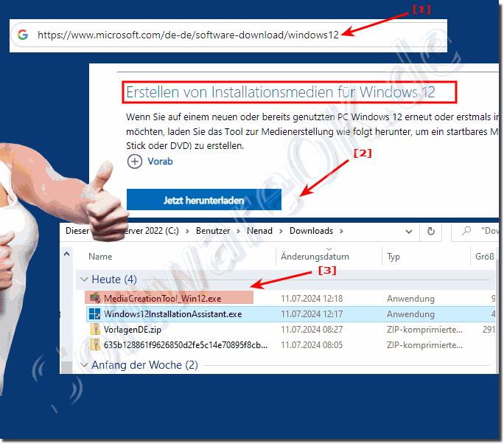Click the search magnifier icon in Explorer
The width and height of the screenshot is (504, 444).
click(466, 230)
